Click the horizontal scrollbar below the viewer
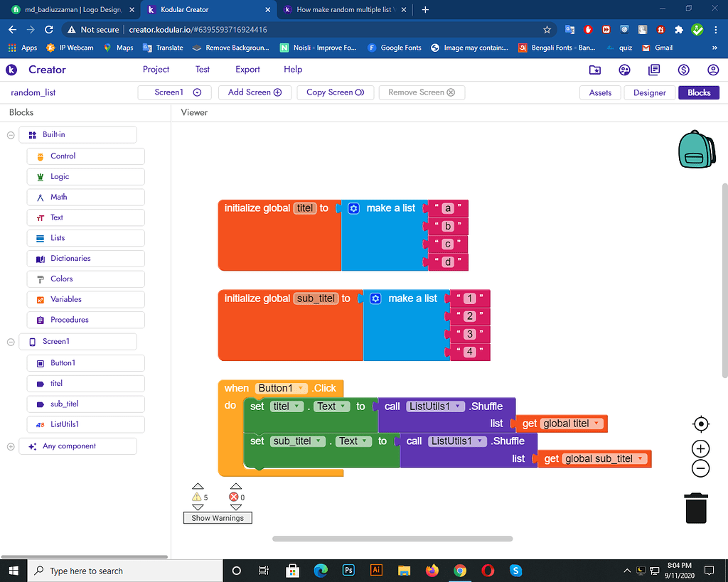 [x=392, y=538]
